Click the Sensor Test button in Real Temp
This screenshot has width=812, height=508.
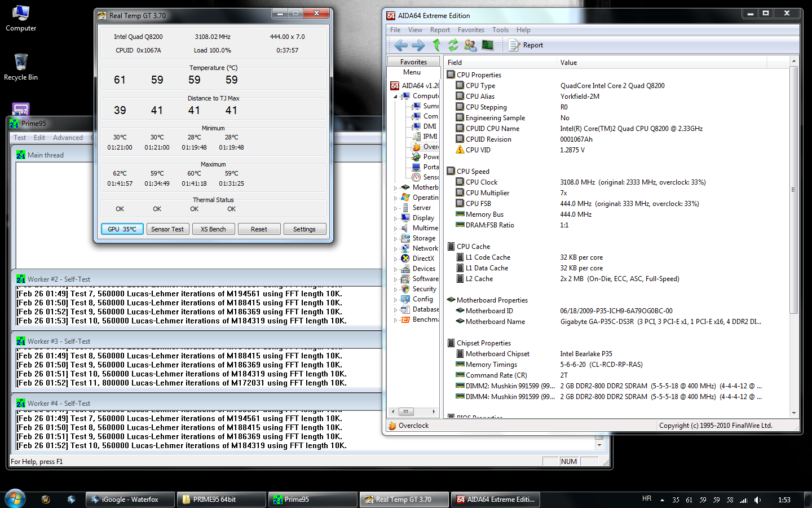167,229
